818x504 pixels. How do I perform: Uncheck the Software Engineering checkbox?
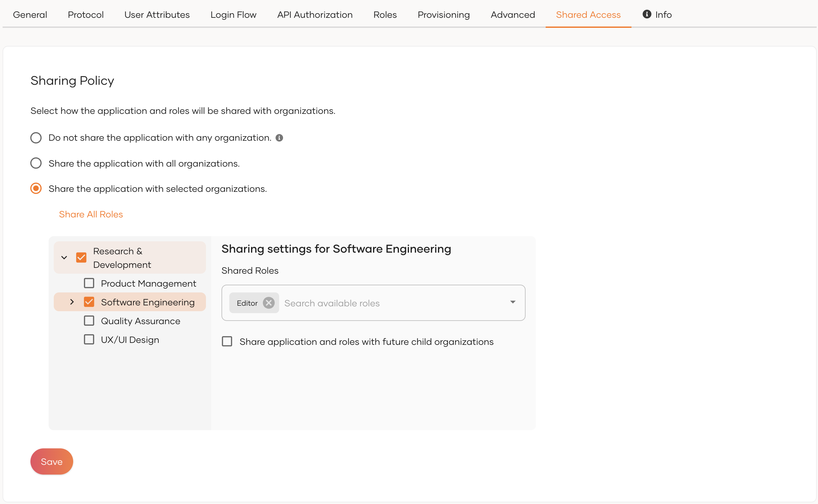click(89, 302)
